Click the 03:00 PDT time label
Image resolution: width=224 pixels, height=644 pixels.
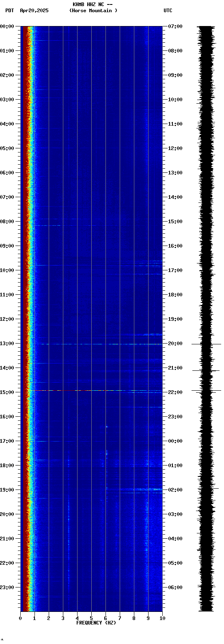click(7, 100)
